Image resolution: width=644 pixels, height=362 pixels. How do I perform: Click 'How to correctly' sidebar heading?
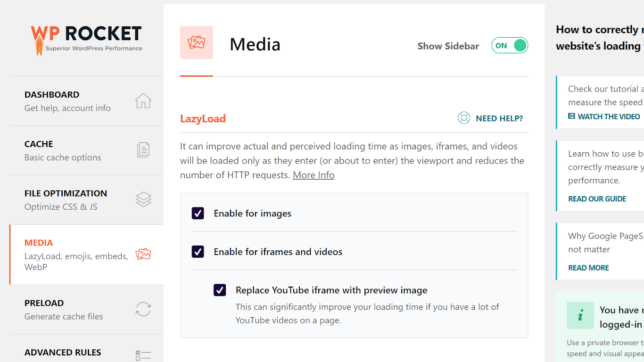[x=600, y=38]
